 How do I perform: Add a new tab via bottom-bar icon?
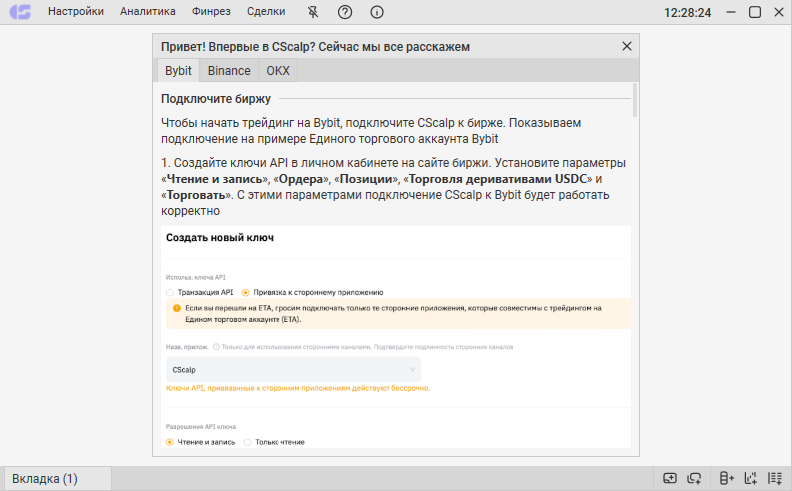670,478
